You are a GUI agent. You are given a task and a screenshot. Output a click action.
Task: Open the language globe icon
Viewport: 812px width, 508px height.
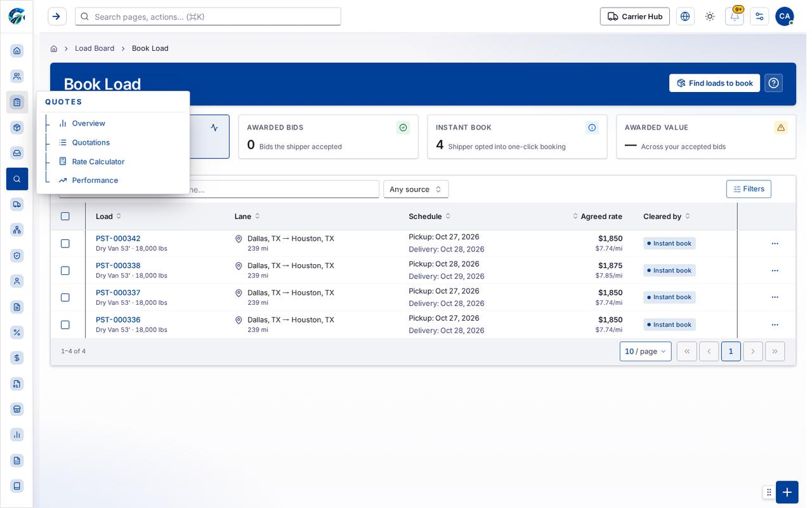(x=685, y=17)
